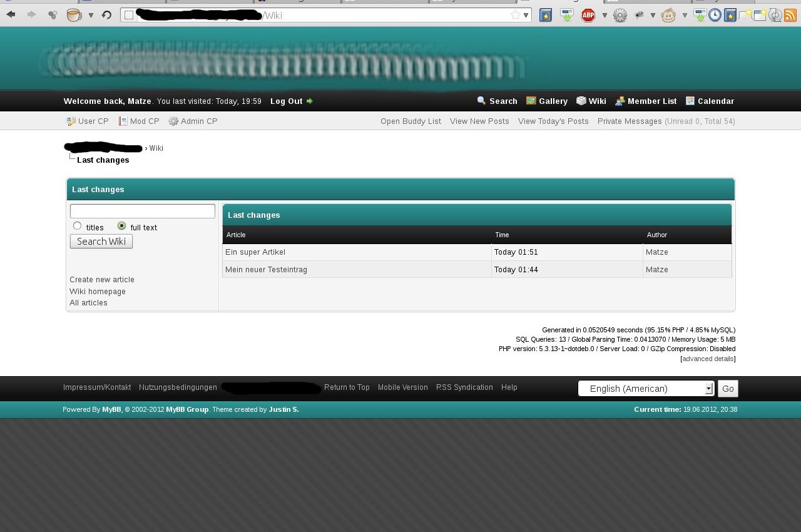This screenshot has width=801, height=532.
Task: Open the English (American) language dropdown
Action: pyautogui.click(x=645, y=389)
